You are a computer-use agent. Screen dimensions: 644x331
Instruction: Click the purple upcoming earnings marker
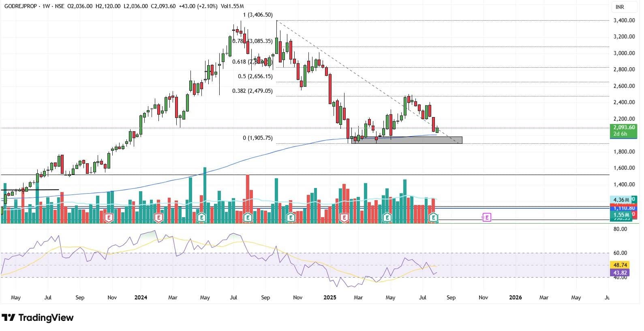(486, 218)
